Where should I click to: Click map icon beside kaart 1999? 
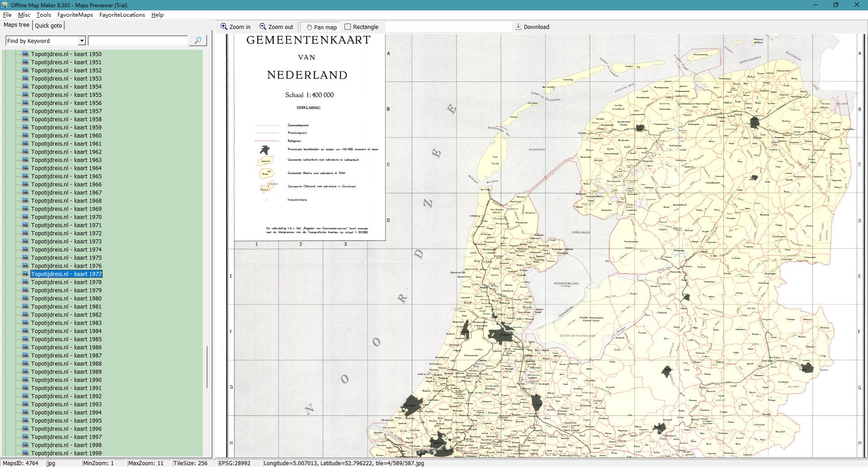point(25,453)
